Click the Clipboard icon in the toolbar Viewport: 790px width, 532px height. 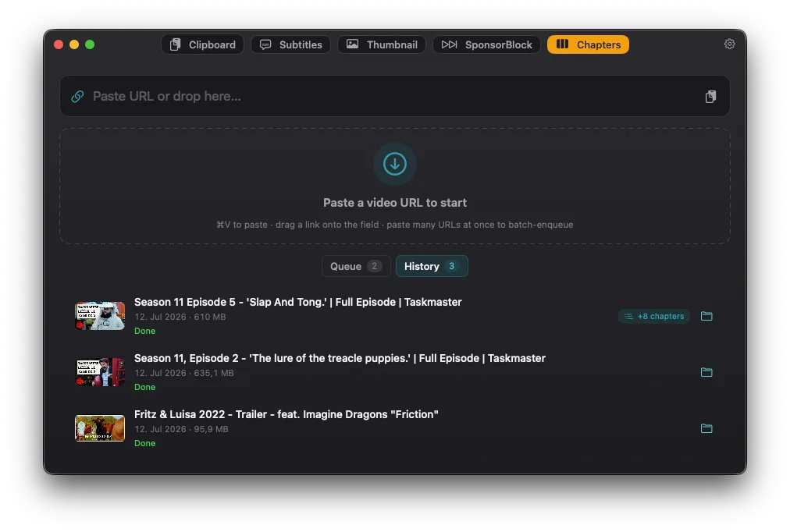point(175,44)
